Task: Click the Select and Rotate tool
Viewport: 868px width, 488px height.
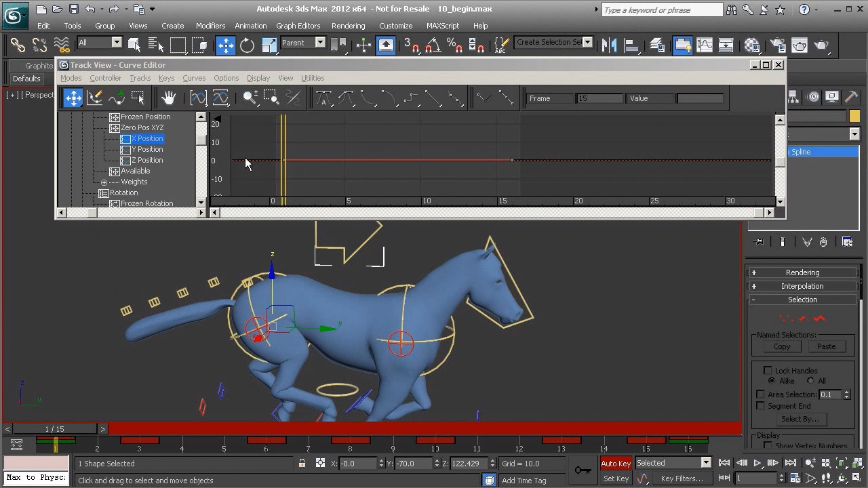Action: [x=247, y=45]
